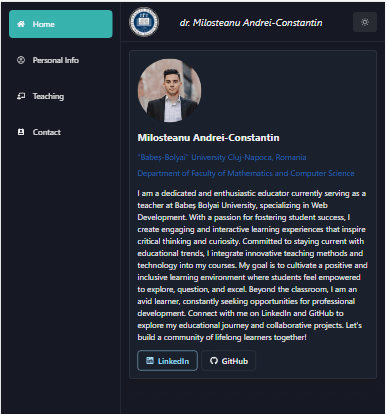Follow the Babeș-Bolyai University link
The height and width of the screenshot is (414, 390).
(x=222, y=157)
